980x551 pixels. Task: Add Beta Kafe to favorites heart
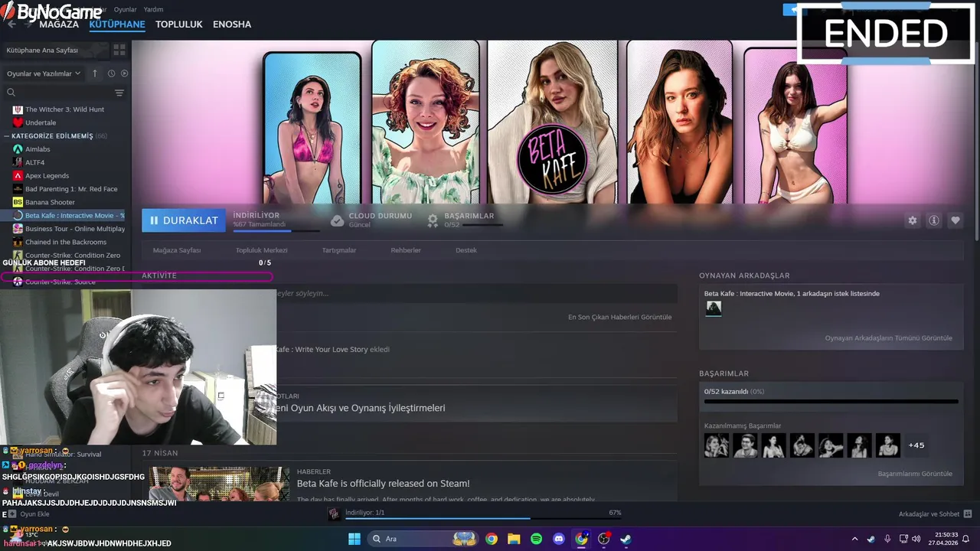pyautogui.click(x=955, y=220)
